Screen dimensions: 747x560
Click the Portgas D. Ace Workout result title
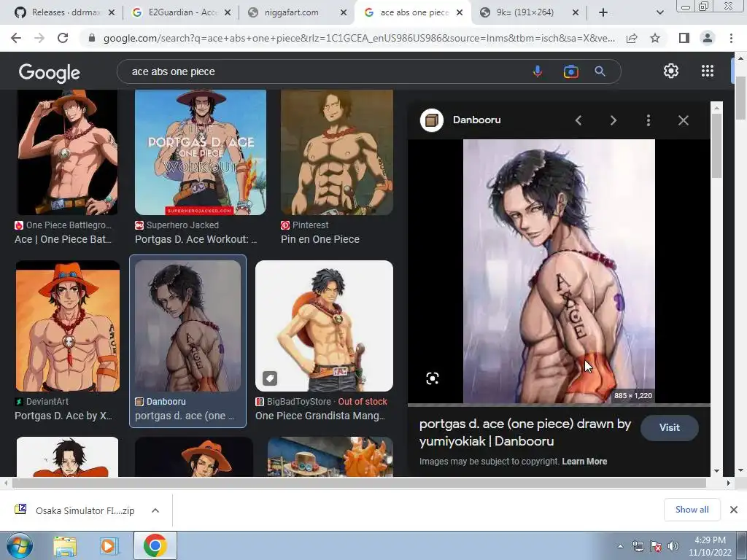click(196, 239)
